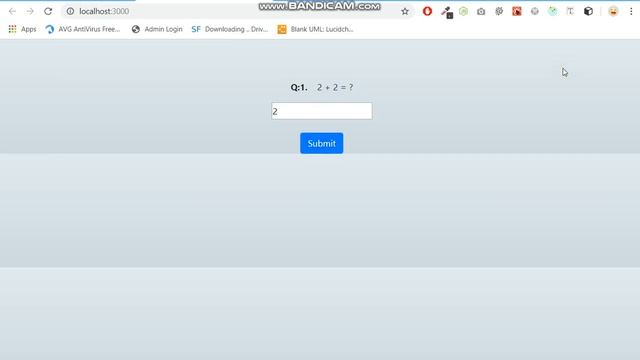Viewport: 640px width, 360px height.
Task: Open the gear-shaped extension icon
Action: click(x=499, y=11)
